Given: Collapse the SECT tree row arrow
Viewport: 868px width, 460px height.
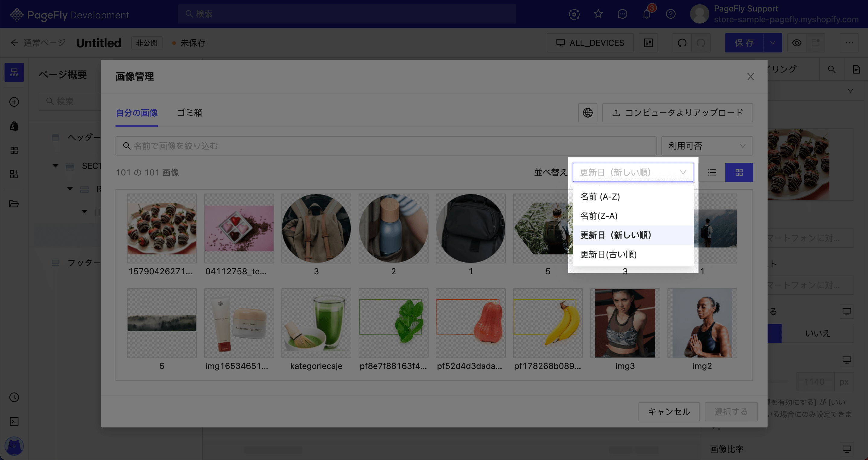Looking at the screenshot, I should 55,166.
